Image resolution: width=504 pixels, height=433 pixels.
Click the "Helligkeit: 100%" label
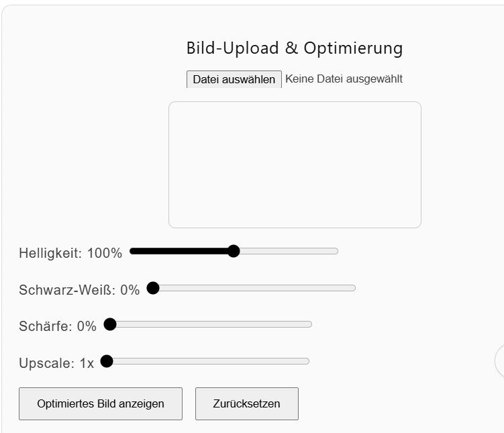[x=70, y=253]
